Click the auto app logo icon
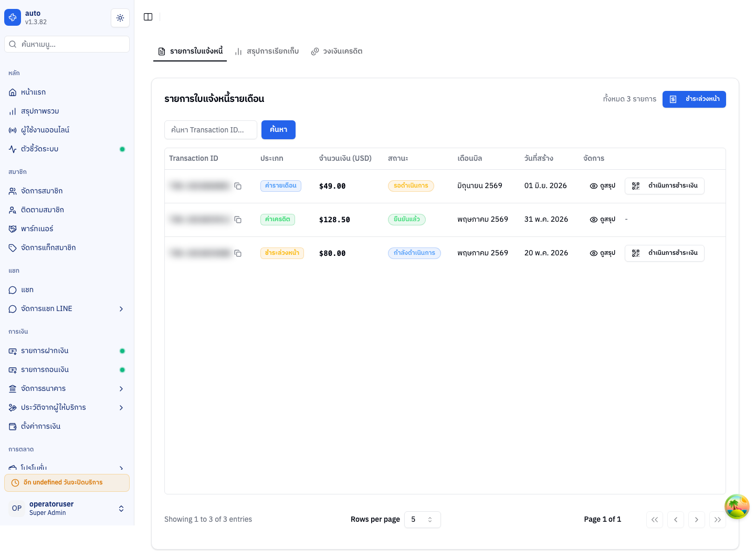The image size is (756, 558). point(13,17)
